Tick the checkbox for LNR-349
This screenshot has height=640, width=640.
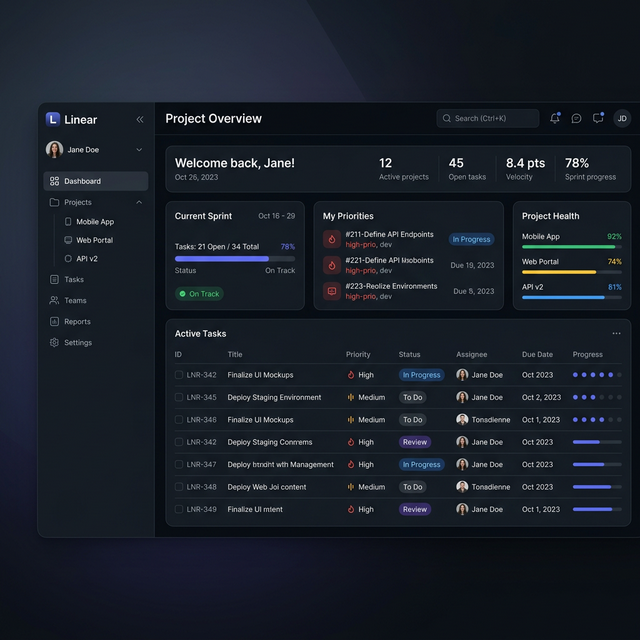click(x=179, y=509)
